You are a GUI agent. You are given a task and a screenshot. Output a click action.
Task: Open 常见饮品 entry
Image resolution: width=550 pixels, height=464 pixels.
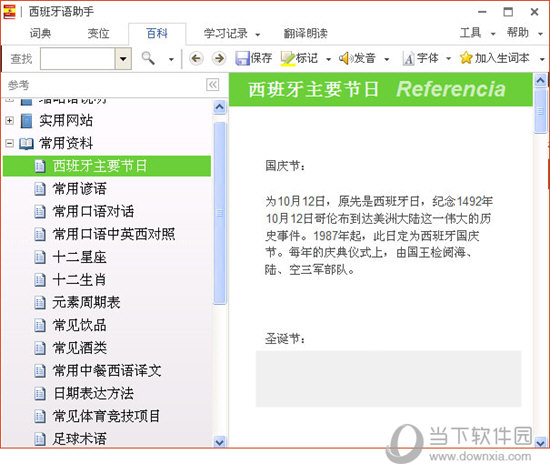(80, 325)
